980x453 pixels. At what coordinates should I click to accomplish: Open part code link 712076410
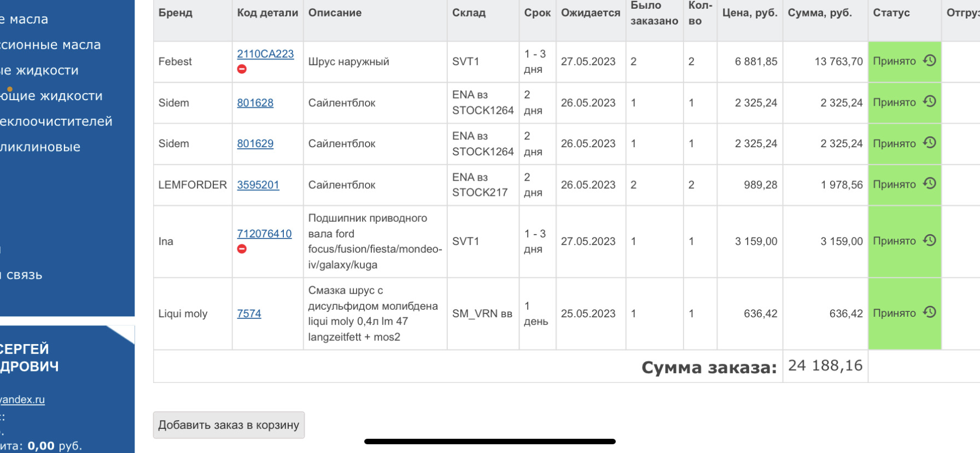[x=264, y=234]
